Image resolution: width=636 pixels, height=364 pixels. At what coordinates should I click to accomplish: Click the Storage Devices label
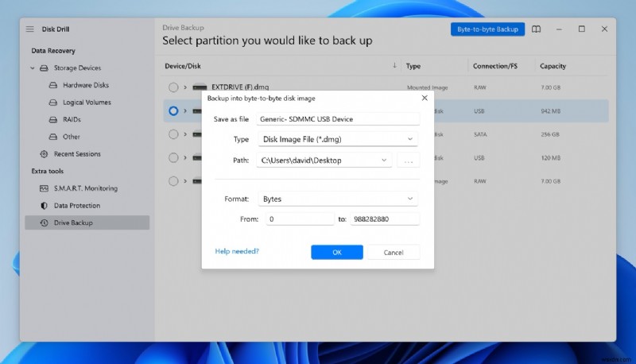(x=77, y=68)
